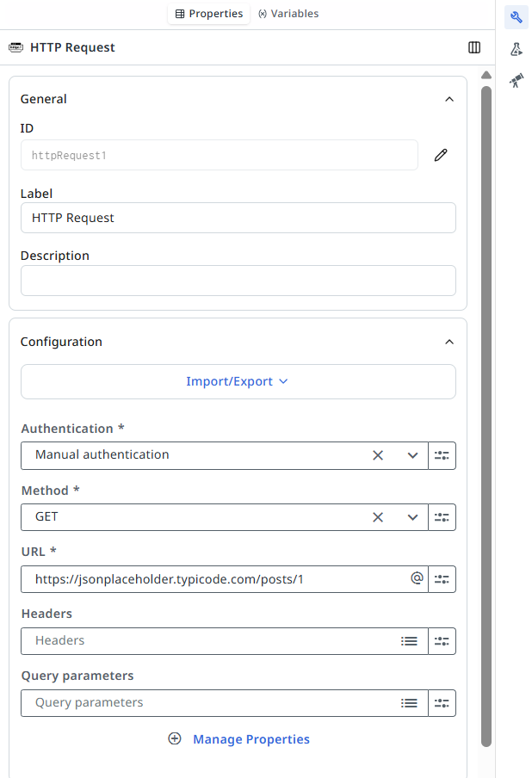Collapse the Configuration section

449,342
